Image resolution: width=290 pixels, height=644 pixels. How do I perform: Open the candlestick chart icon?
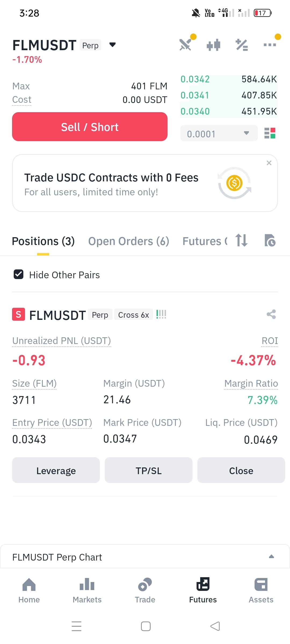(213, 45)
